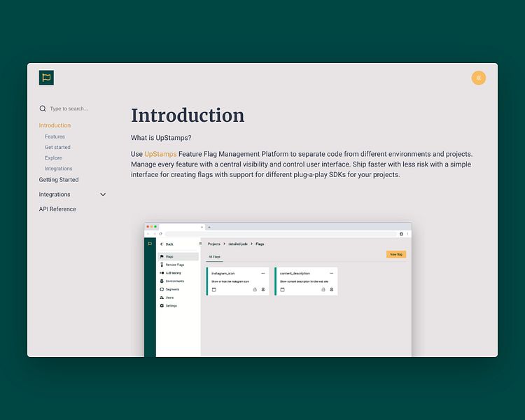Open the API Reference page

coord(57,209)
